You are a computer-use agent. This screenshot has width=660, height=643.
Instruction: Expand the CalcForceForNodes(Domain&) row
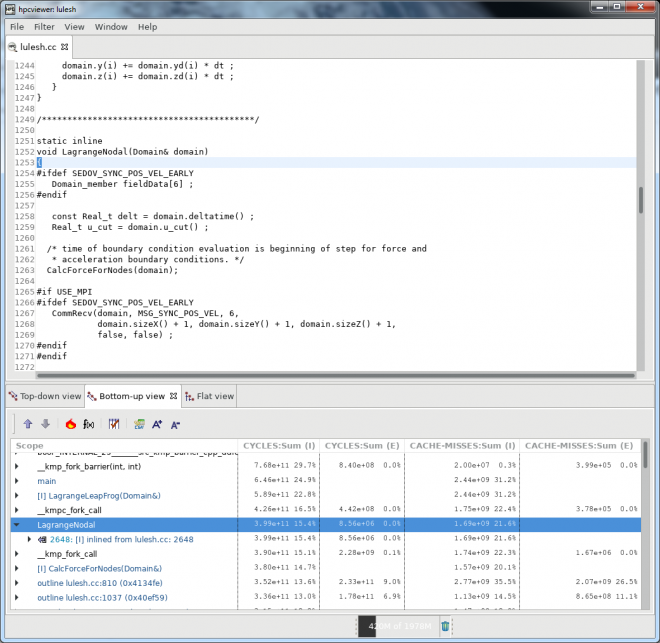(16, 569)
